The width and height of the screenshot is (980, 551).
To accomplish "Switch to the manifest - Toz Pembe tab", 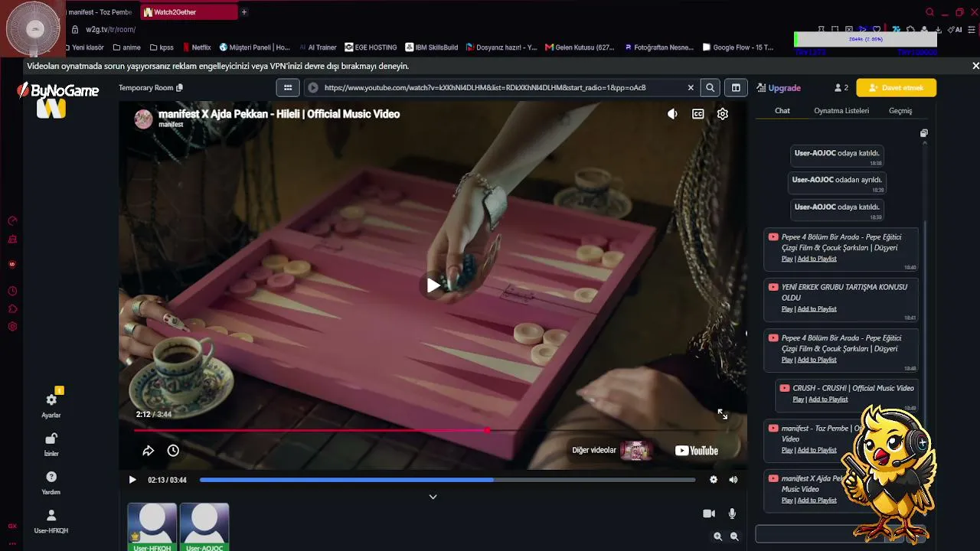I will (x=100, y=12).
